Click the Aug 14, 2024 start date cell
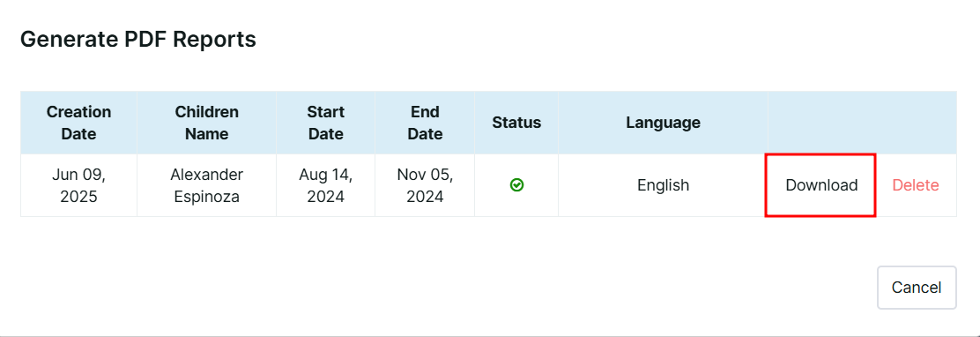 (x=325, y=185)
